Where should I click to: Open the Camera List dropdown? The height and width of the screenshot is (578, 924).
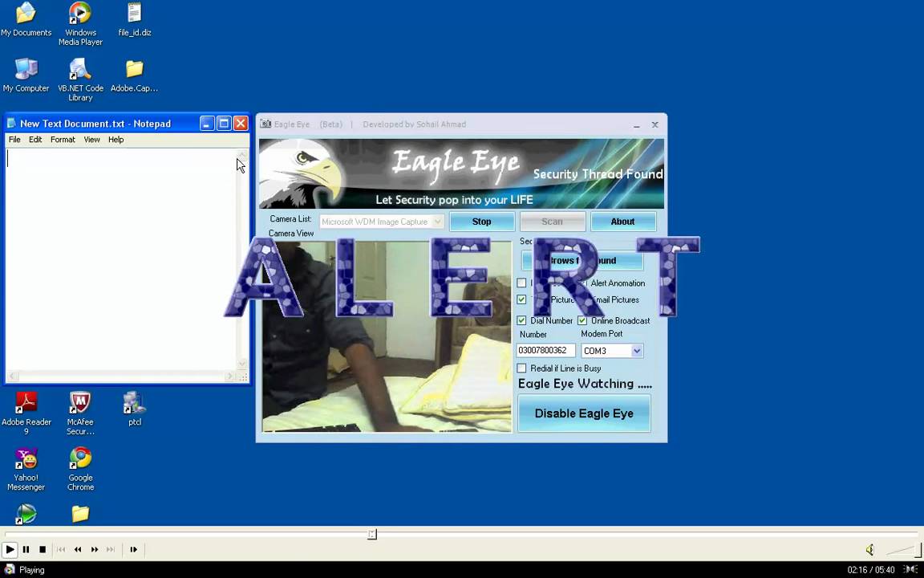pos(382,222)
